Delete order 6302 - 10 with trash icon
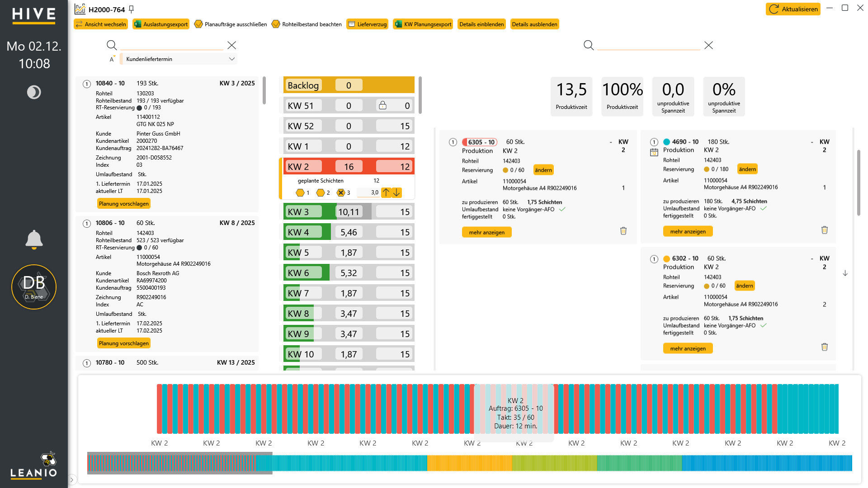Screen dimensions: 868x488 point(825,347)
